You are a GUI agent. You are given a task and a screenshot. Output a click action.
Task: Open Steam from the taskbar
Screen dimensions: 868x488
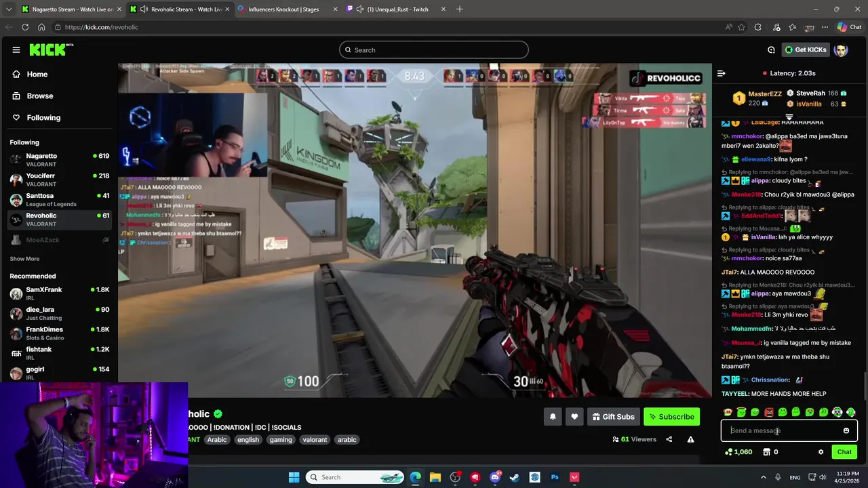coord(515,477)
